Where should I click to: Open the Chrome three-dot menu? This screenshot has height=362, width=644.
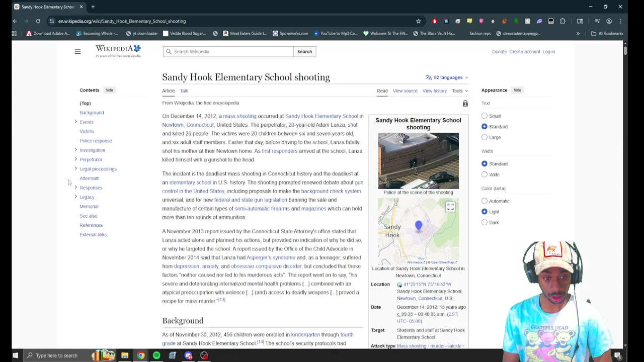click(x=621, y=21)
